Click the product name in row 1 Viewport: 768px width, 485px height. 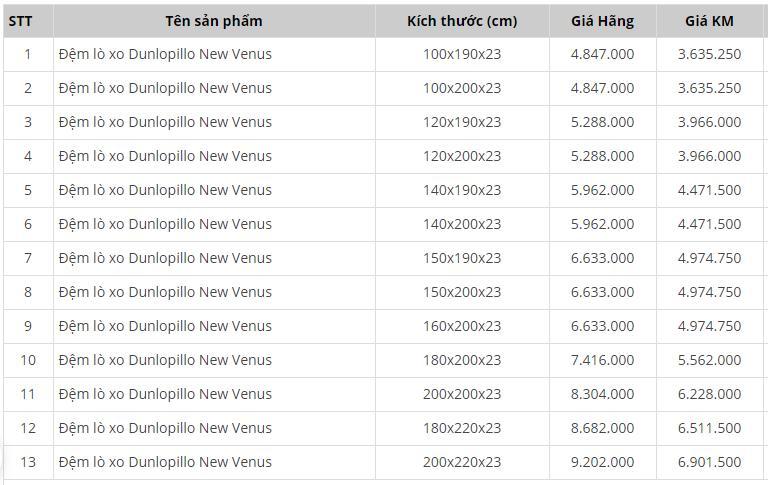coord(165,54)
